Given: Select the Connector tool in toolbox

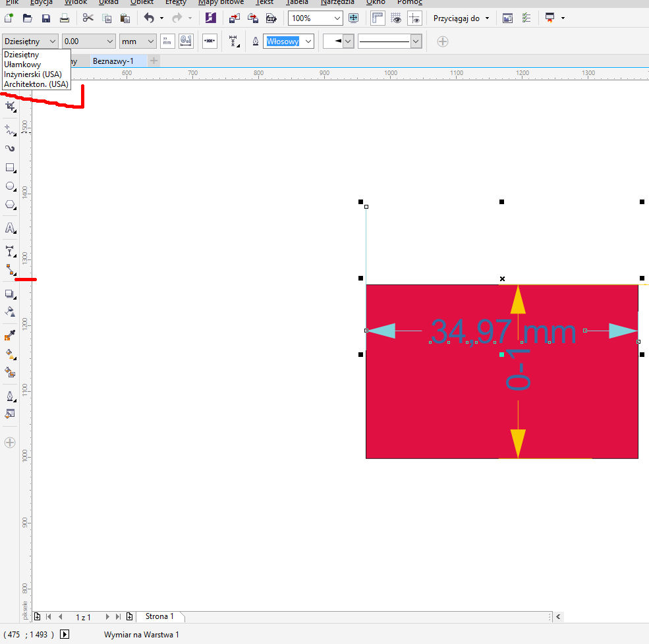Looking at the screenshot, I should pyautogui.click(x=10, y=269).
